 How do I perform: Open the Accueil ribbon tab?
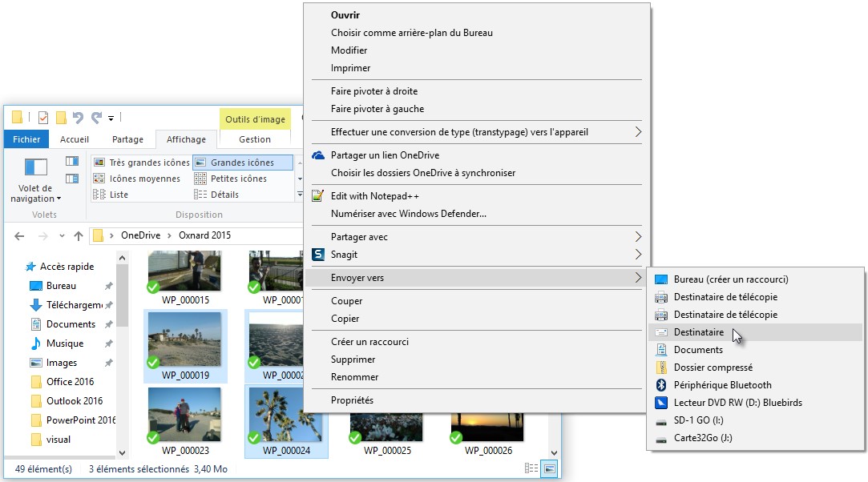pos(75,139)
